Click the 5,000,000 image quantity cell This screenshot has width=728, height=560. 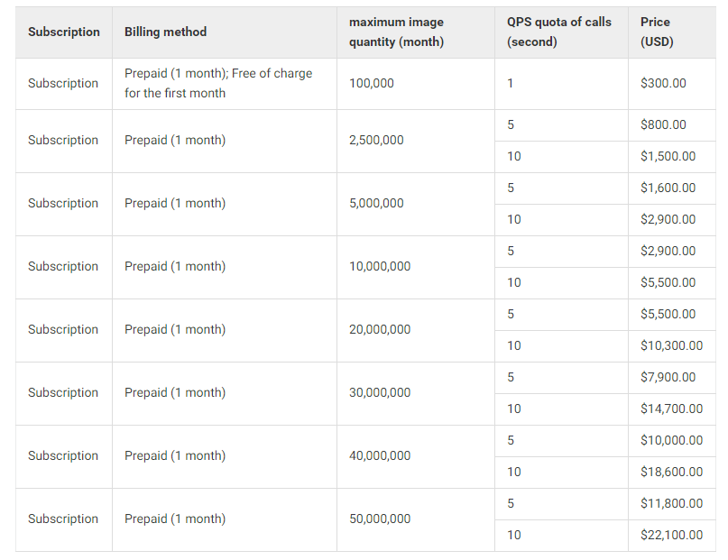pos(376,203)
